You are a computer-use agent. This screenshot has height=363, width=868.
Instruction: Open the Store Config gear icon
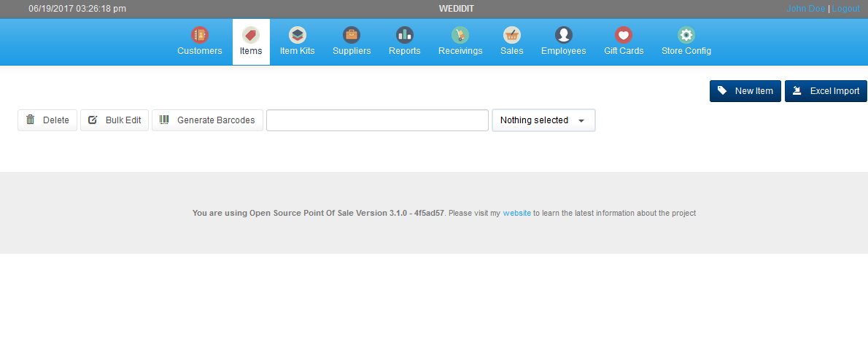(686, 36)
